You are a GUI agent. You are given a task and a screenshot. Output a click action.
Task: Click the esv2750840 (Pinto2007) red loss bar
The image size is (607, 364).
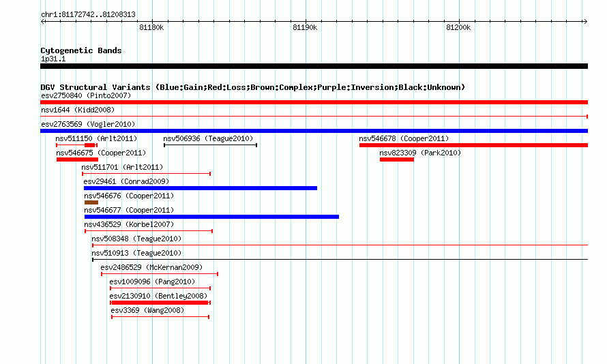pyautogui.click(x=314, y=102)
